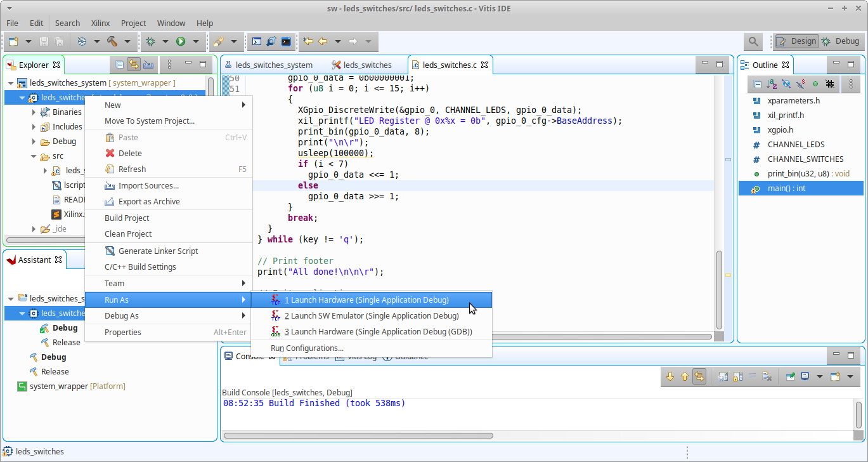868x462 pixels.
Task: Click the Pin Console icon
Action: pyautogui.click(x=791, y=376)
